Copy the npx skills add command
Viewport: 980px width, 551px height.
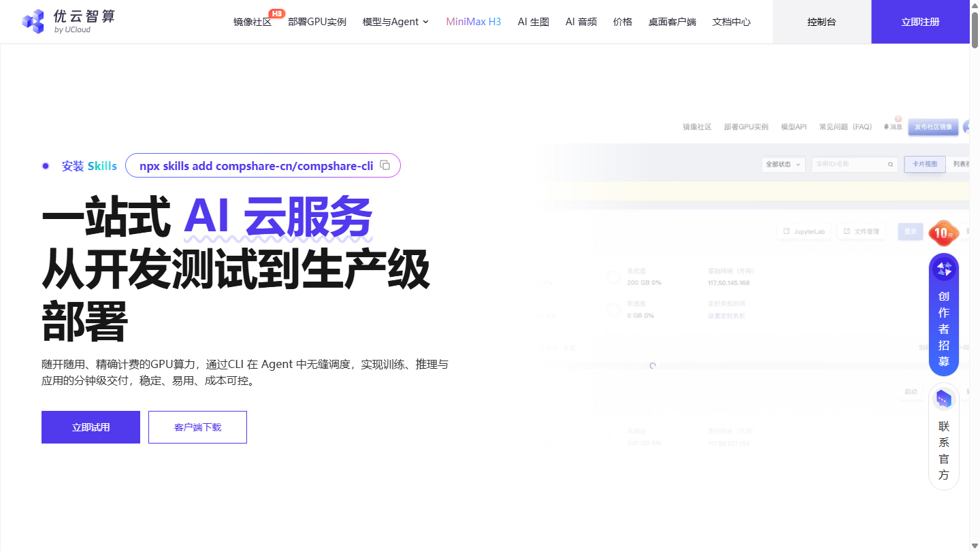[x=385, y=165]
